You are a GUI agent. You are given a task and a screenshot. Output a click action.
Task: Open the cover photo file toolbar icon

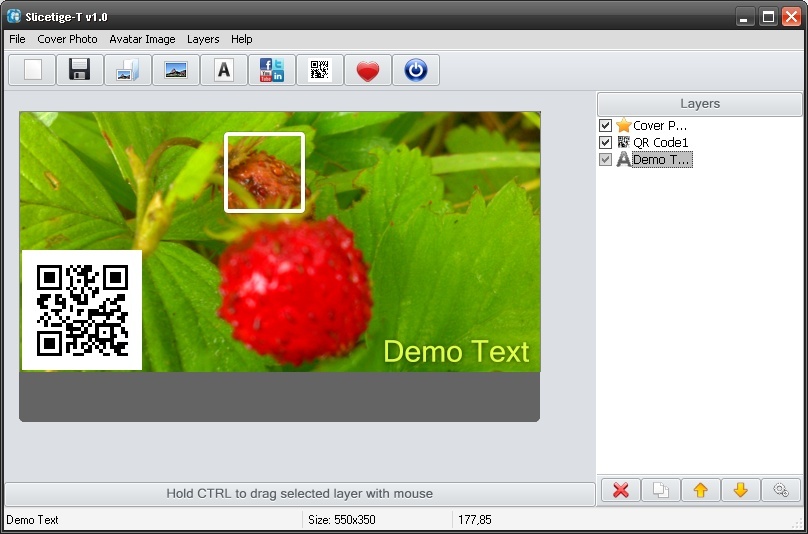[128, 70]
